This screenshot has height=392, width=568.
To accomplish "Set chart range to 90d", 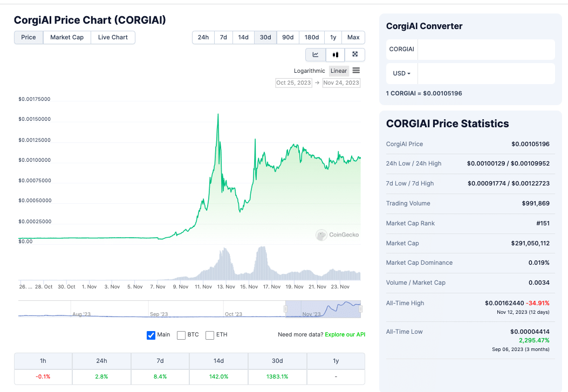I will [x=288, y=37].
